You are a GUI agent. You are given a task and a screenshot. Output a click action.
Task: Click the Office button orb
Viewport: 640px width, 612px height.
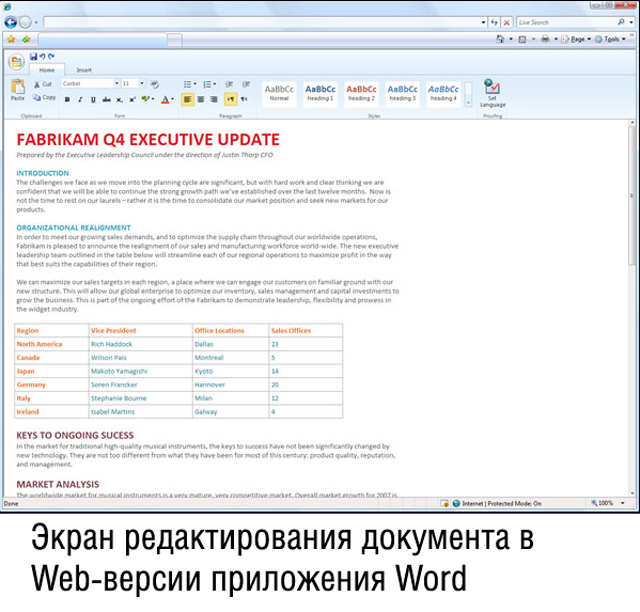click(16, 62)
